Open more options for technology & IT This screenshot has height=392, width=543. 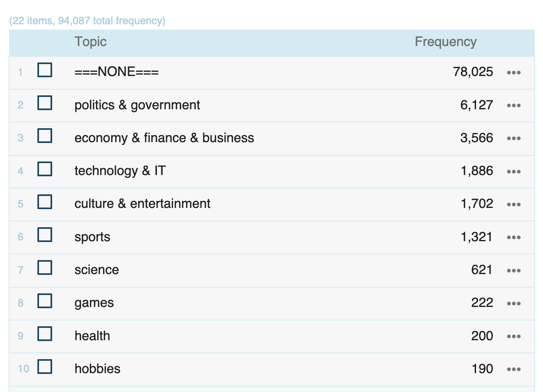[513, 172]
